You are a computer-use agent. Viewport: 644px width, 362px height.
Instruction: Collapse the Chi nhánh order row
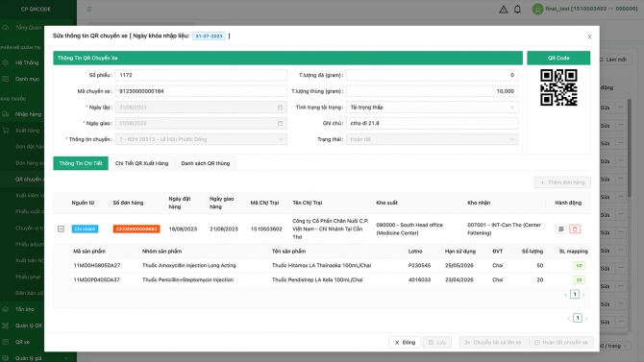[x=61, y=229]
